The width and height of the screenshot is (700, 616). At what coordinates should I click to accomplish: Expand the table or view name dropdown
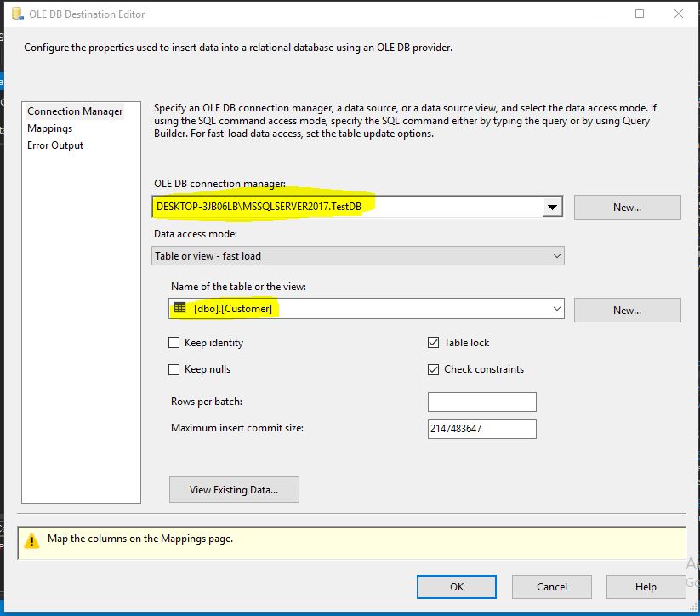557,309
